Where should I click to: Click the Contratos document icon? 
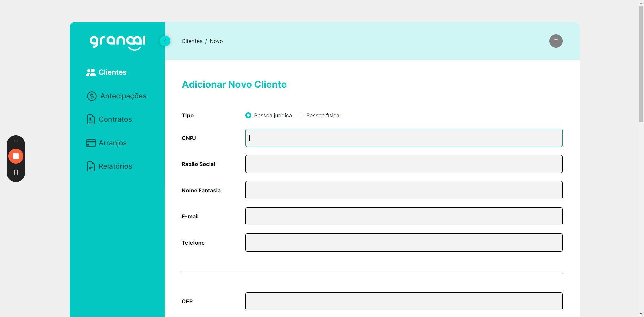pos(91,119)
